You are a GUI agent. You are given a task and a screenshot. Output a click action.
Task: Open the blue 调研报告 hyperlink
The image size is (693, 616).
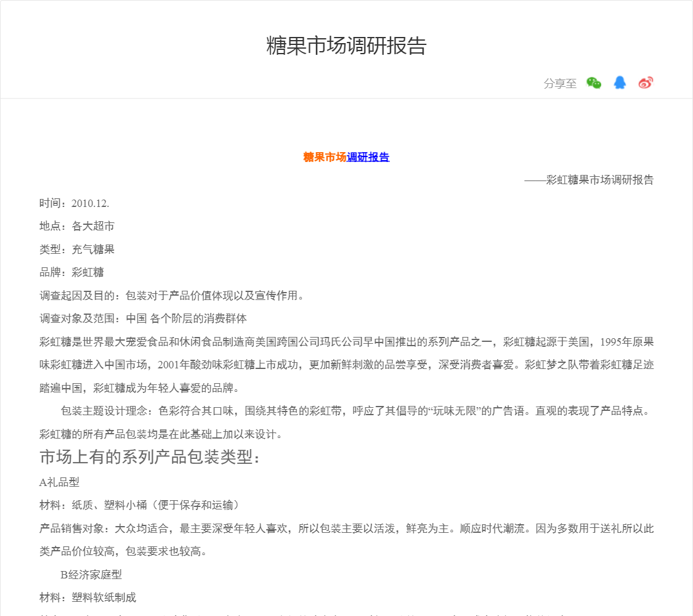tap(368, 157)
